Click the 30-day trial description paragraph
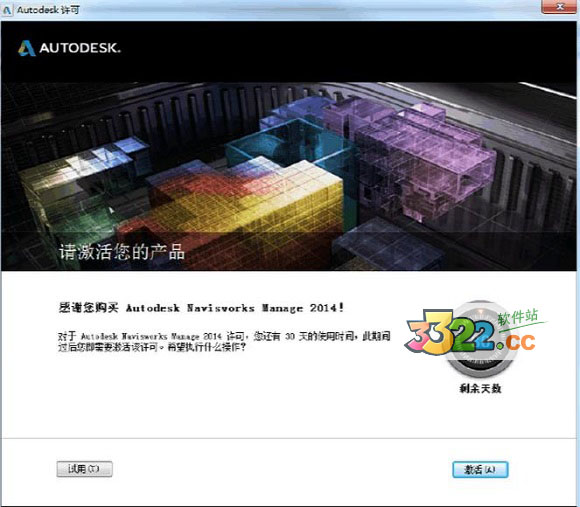This screenshot has width=580, height=507. (x=224, y=342)
